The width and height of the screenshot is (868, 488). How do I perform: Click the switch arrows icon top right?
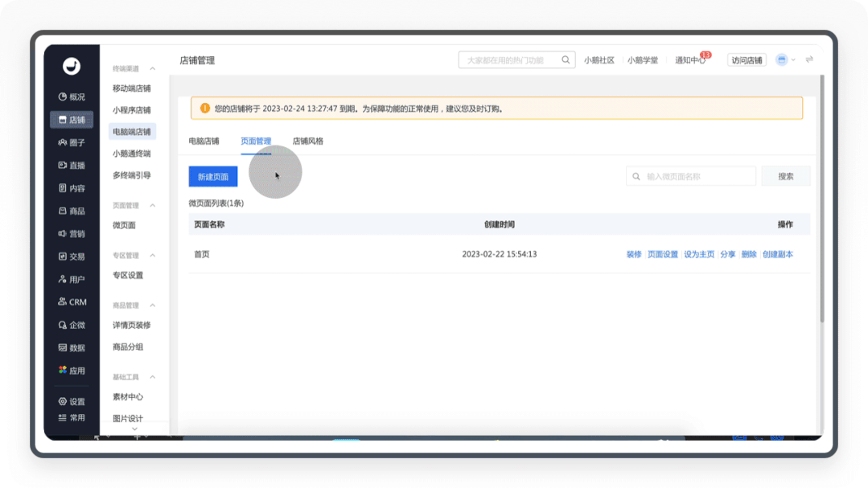809,59
